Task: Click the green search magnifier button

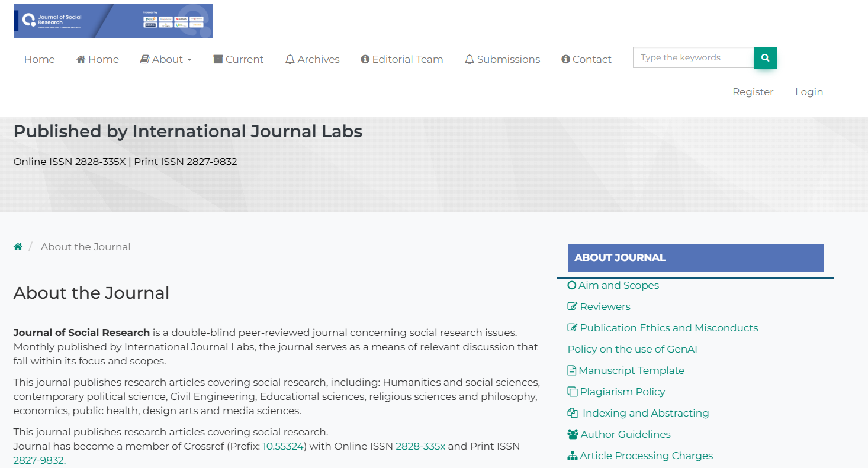Action: coord(765,58)
